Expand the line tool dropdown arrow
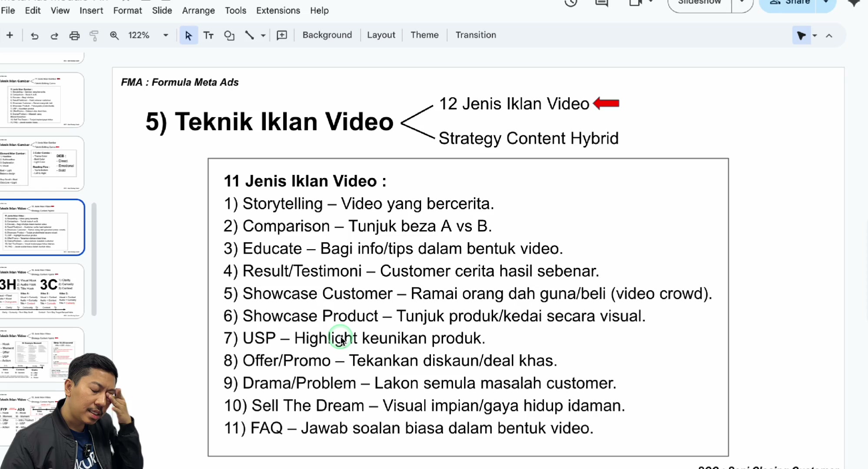868x469 pixels. (x=263, y=36)
